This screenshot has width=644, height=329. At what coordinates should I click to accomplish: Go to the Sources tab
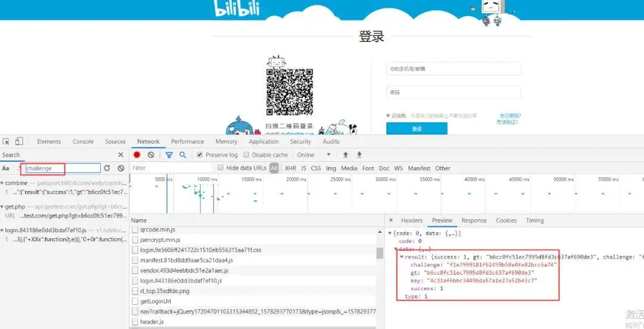(x=116, y=142)
